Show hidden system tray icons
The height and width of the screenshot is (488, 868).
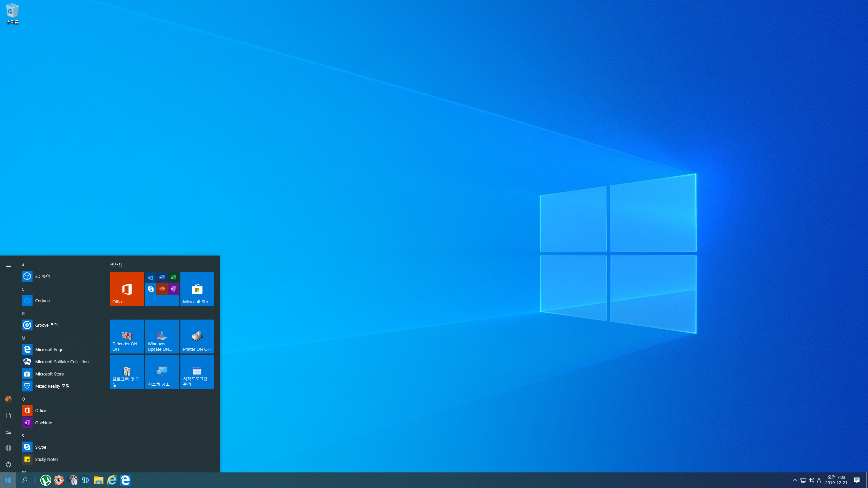coord(795,480)
